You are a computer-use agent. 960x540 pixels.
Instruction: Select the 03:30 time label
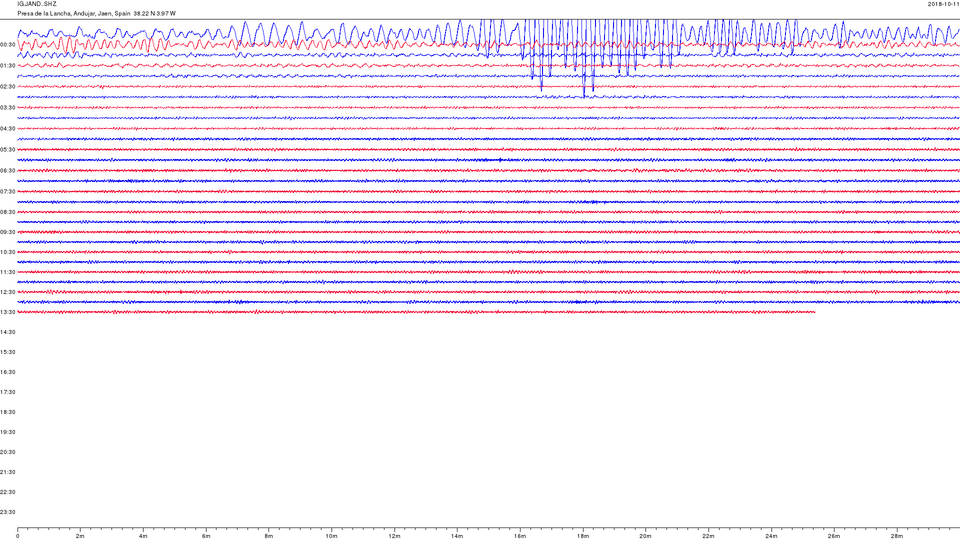[x=7, y=108]
